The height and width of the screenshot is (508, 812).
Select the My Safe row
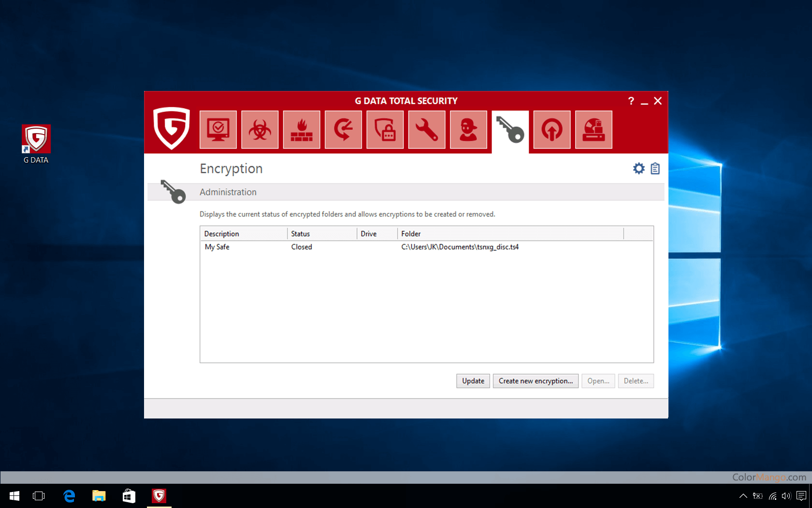pyautogui.click(x=217, y=247)
